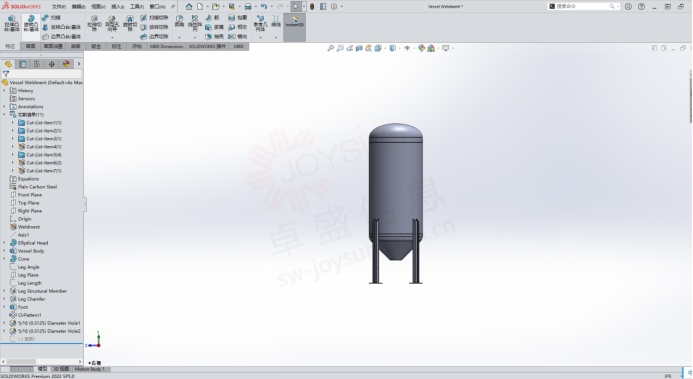The width and height of the screenshot is (693, 379).
Task: Click the Select cursor tool icon
Action: tap(296, 7)
